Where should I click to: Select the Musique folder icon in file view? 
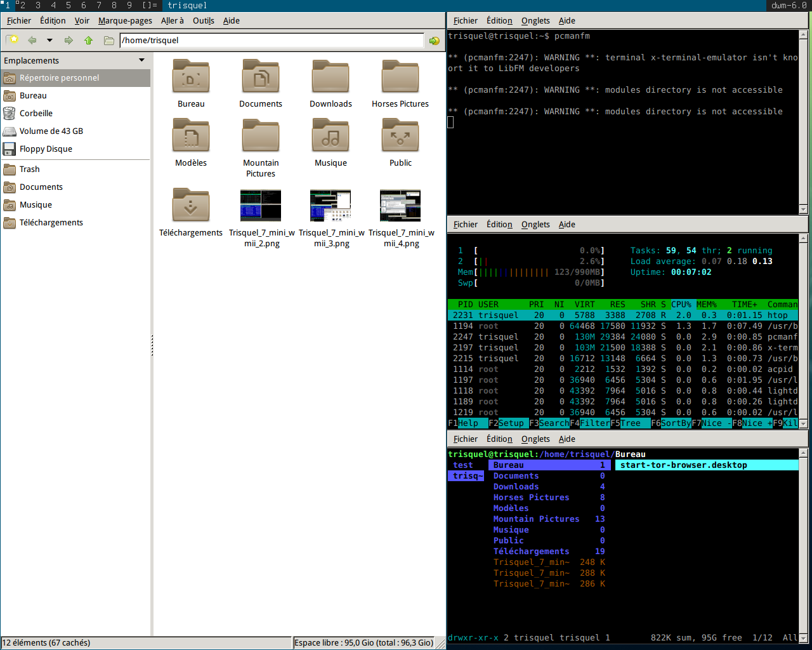pos(331,136)
